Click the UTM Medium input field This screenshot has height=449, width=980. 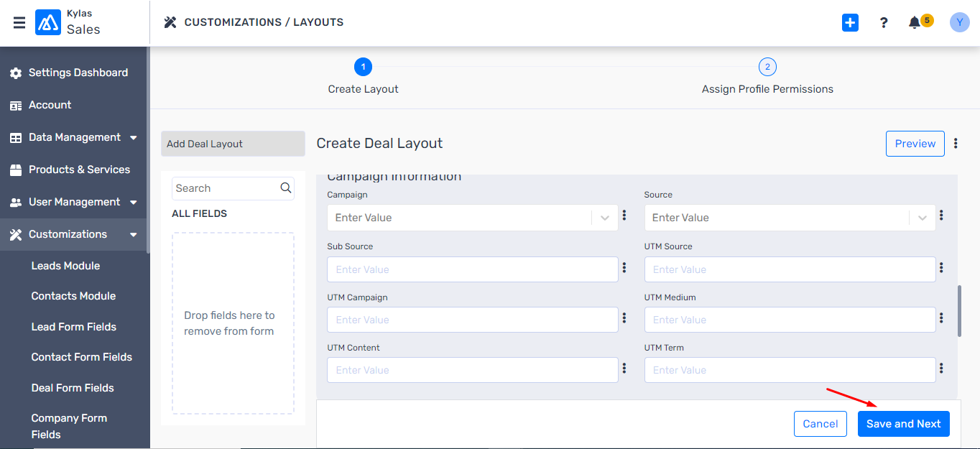[x=790, y=320]
